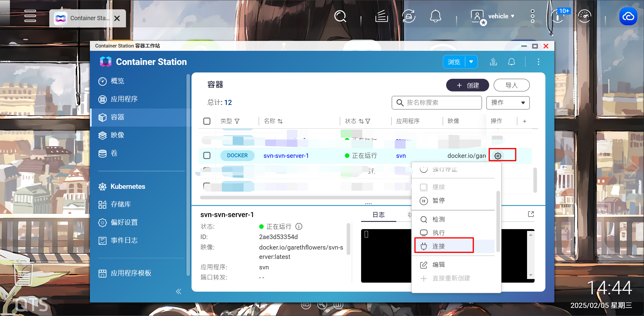Switch to the 日志 tab

click(379, 215)
